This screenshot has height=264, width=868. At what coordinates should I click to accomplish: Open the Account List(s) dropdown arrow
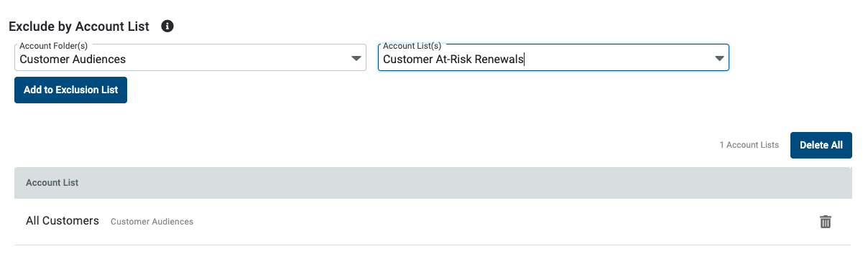(719, 59)
